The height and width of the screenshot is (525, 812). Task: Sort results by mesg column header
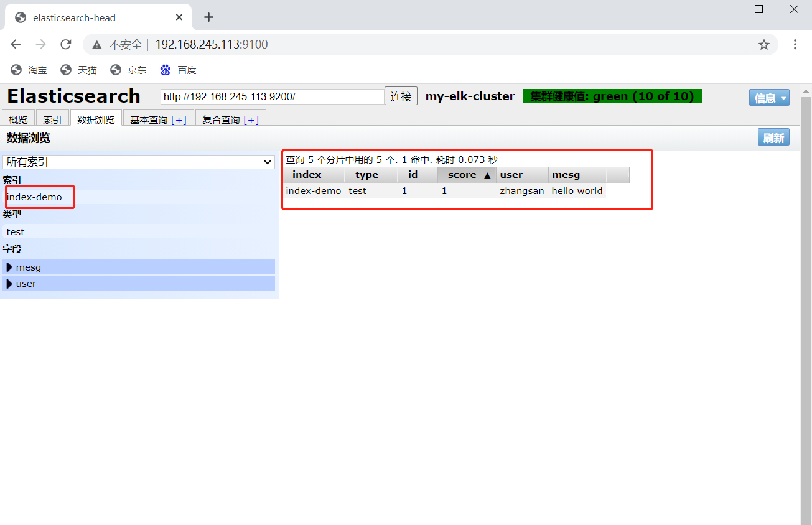tap(577, 175)
